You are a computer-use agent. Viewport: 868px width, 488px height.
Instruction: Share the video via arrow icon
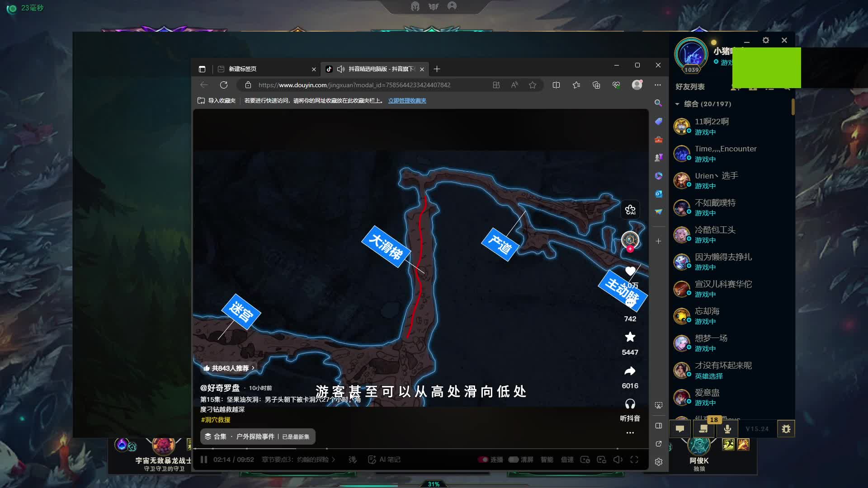pos(630,371)
